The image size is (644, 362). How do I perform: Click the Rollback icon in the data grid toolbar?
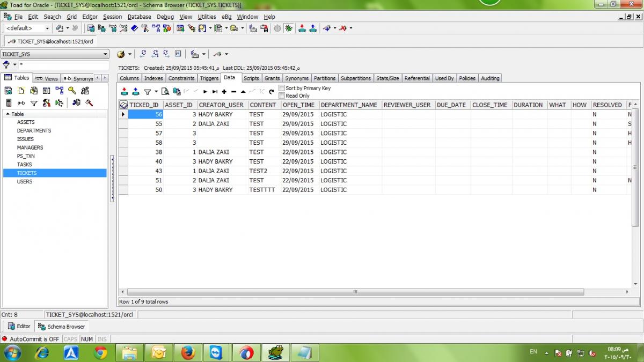pos(135,92)
